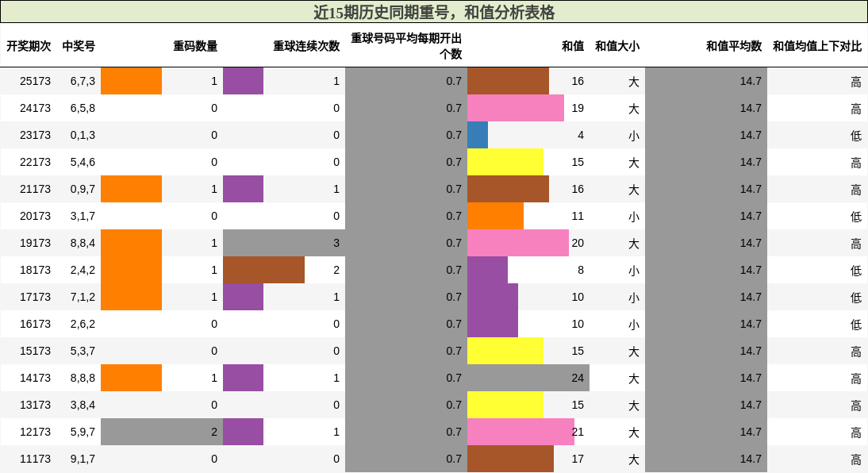Click winning number 6,7,3
Viewport: 868px width, 473px height.
point(83,82)
